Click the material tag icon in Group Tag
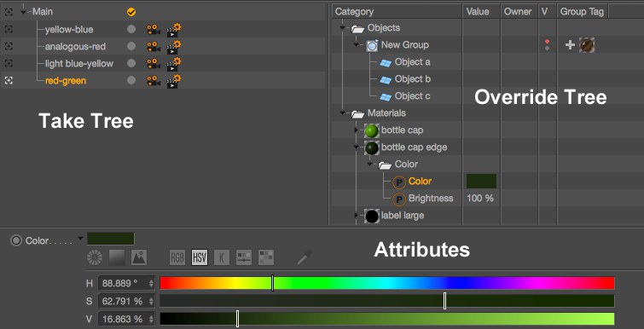The width and height of the screenshot is (644, 329). [587, 45]
